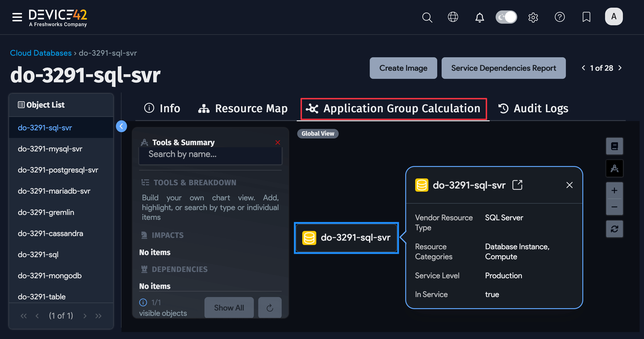Screen dimensions: 644x339
Task: Click the legend book icon on the right
Action: click(615, 146)
